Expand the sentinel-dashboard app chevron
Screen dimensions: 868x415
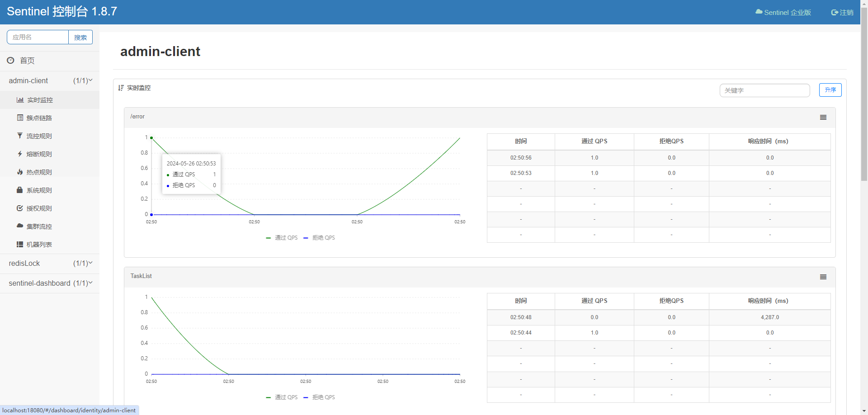point(90,283)
